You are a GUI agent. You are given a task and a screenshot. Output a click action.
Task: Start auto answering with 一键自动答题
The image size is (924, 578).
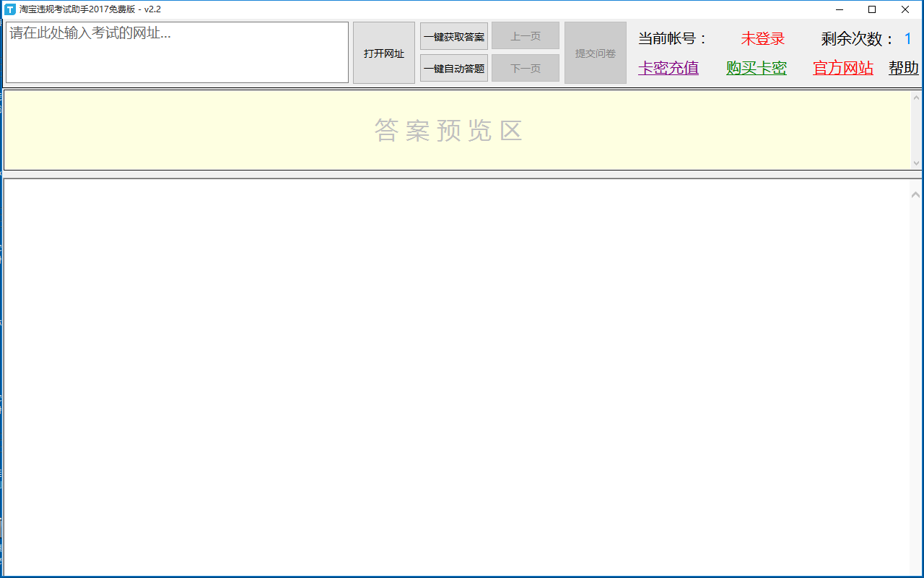[454, 69]
